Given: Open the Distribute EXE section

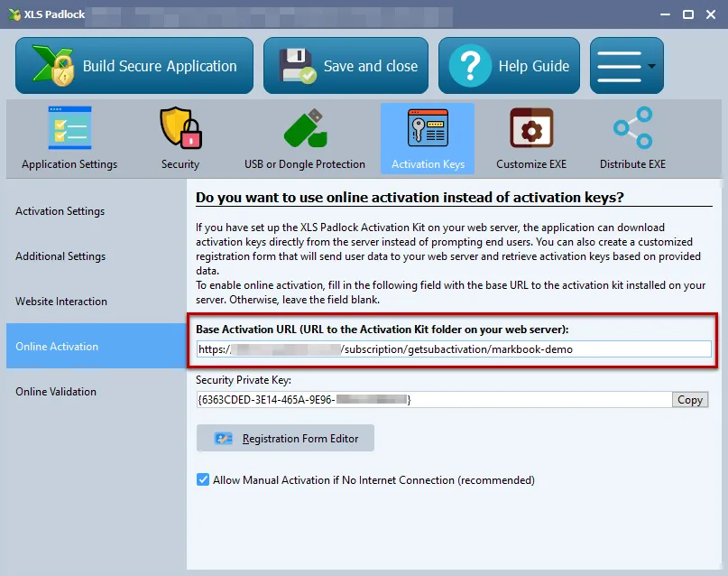Looking at the screenshot, I should (x=632, y=138).
